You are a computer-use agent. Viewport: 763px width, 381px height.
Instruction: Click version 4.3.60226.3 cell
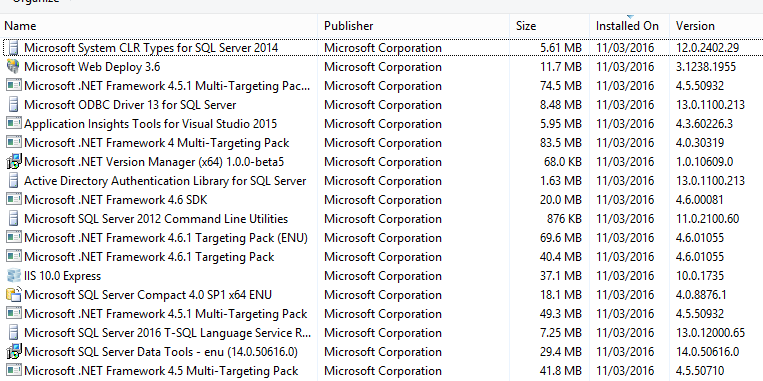(704, 124)
